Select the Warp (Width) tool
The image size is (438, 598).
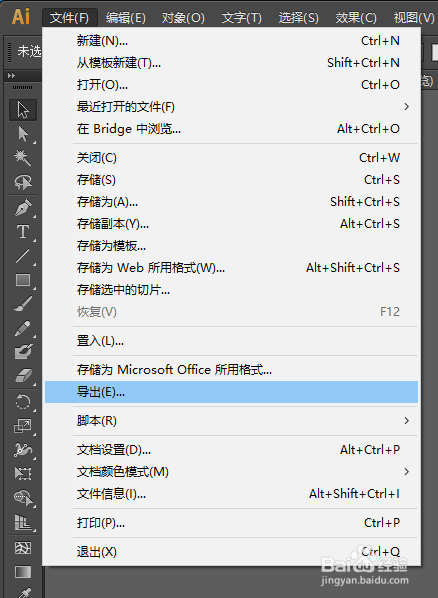click(x=23, y=450)
